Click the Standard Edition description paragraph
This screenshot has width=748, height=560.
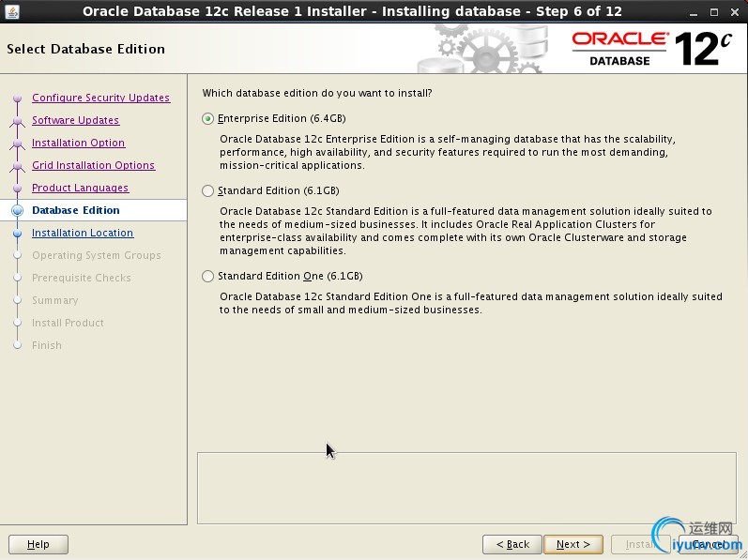click(466, 231)
